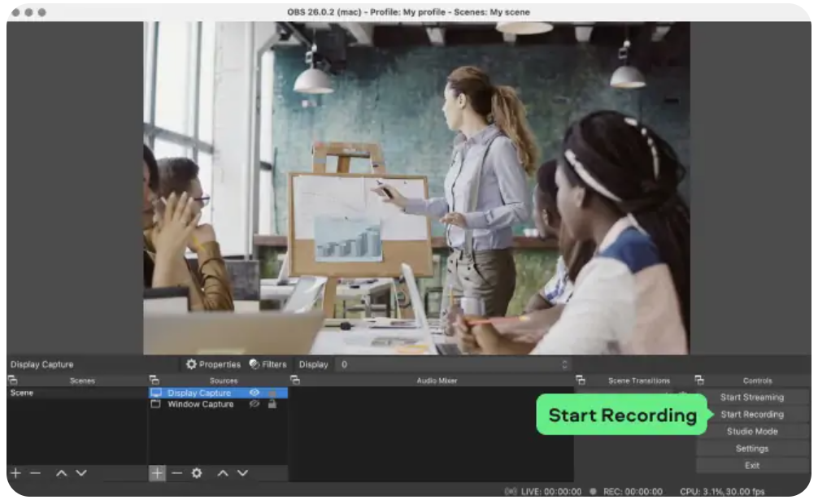Screen dimensions: 818x504
Task: Open the Display number dropdown
Action: pos(454,364)
